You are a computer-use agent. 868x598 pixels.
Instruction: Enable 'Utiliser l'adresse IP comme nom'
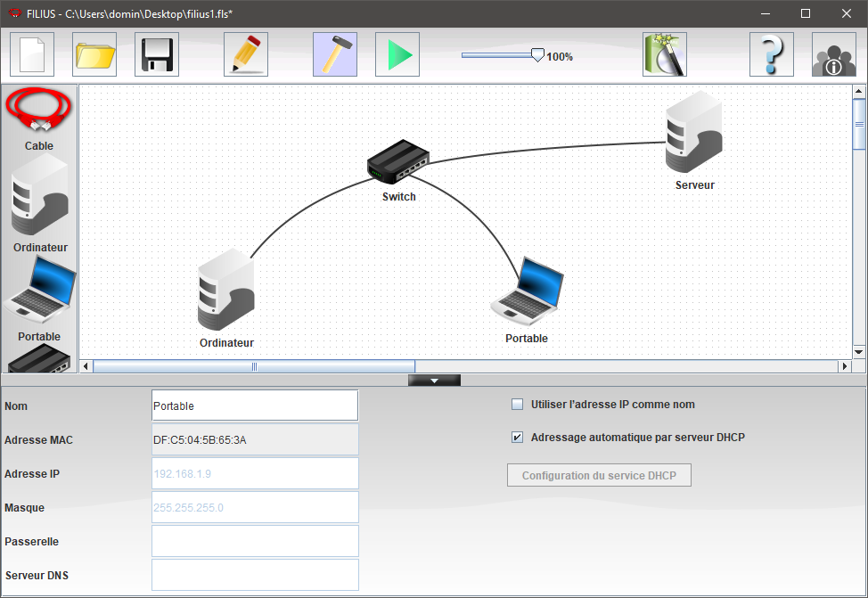[518, 405]
